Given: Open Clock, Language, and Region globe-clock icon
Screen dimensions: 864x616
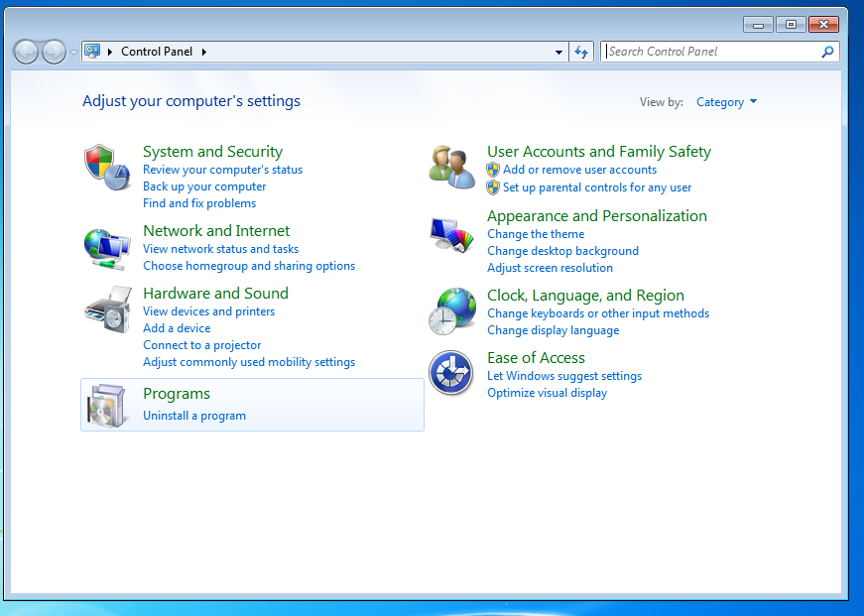Looking at the screenshot, I should tap(452, 310).
